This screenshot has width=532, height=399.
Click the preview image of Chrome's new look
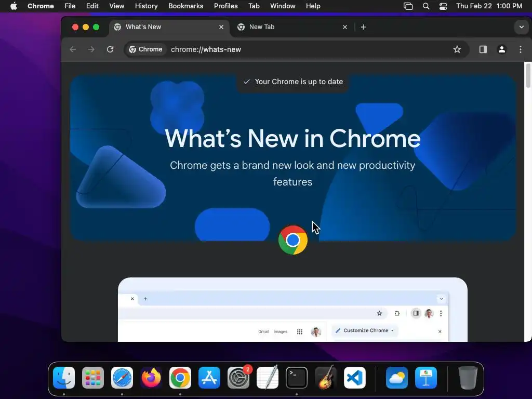[292, 310]
